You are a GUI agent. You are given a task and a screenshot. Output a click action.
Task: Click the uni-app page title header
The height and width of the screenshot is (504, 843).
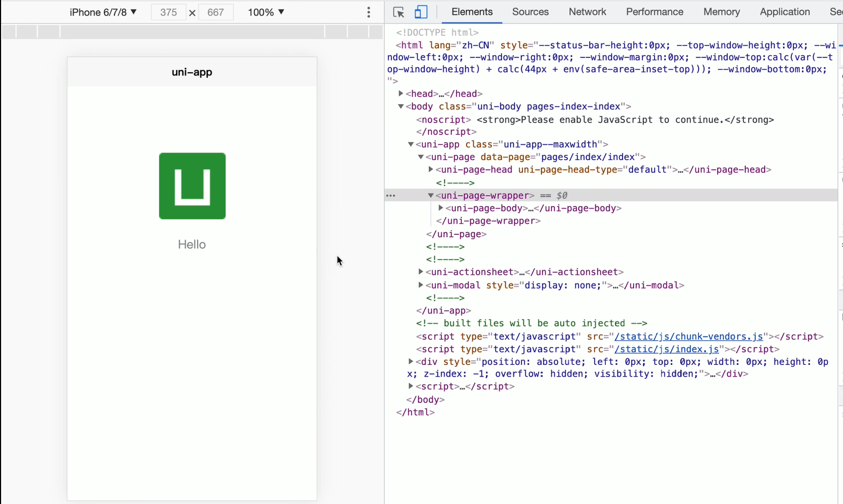tap(192, 72)
